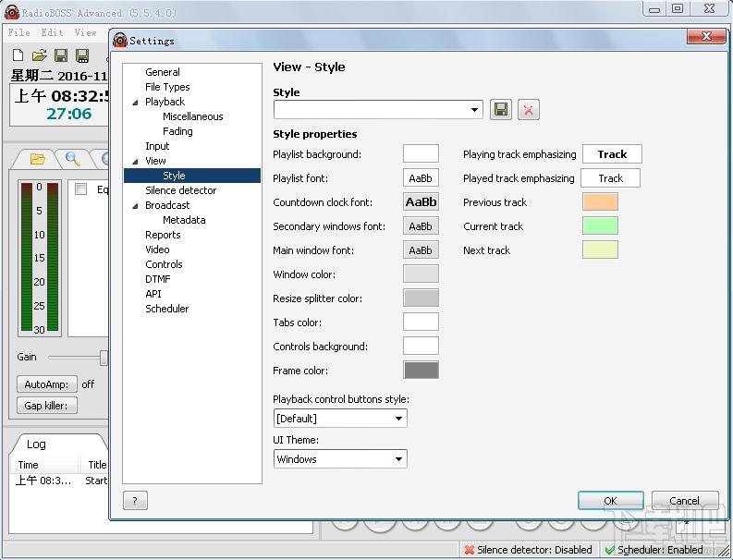Screen dimensions: 733x560
Task: Click the Playlist background color swatch
Action: point(421,153)
